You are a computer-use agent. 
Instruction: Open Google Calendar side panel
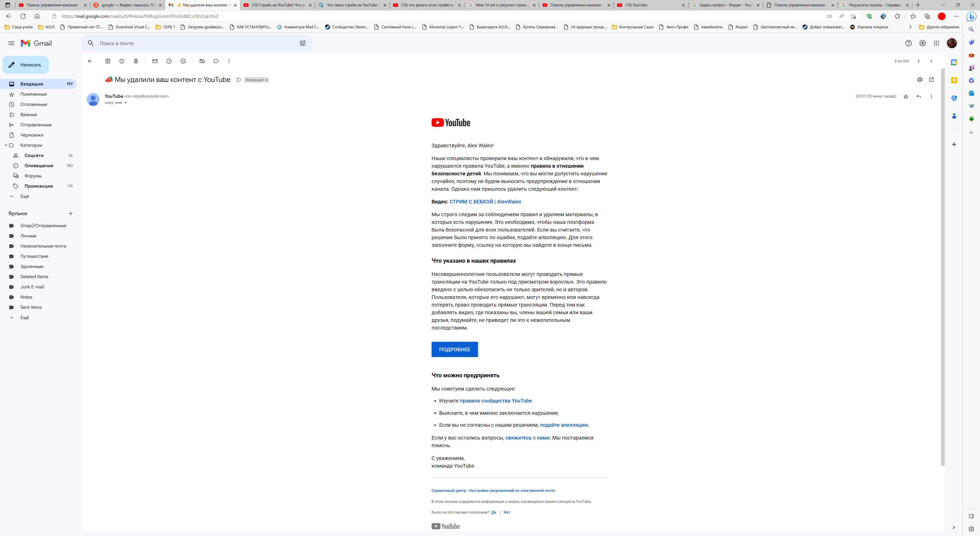coord(954,62)
